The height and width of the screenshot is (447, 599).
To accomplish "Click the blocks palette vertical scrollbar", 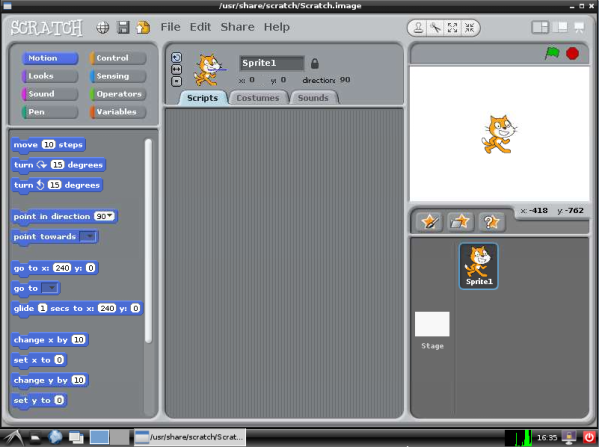I will (x=148, y=241).
